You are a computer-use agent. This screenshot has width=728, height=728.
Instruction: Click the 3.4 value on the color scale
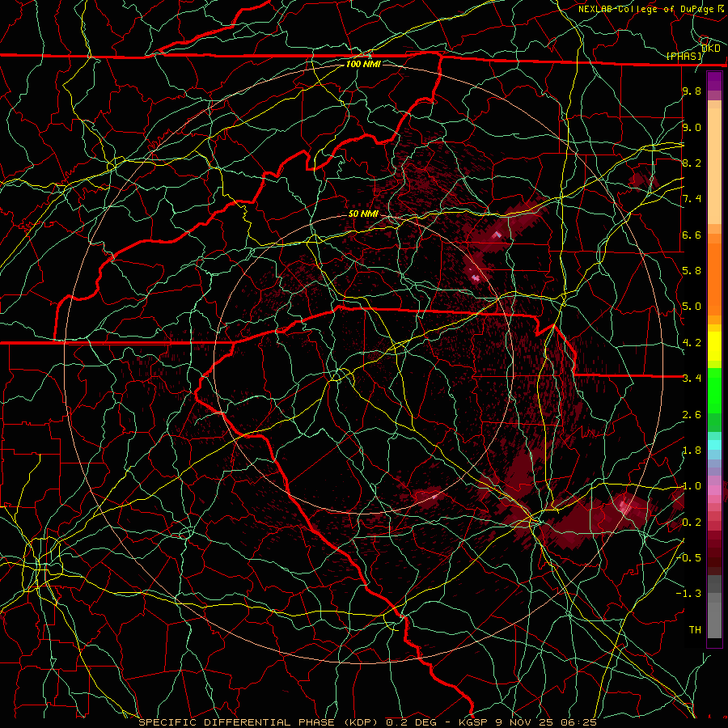692,379
